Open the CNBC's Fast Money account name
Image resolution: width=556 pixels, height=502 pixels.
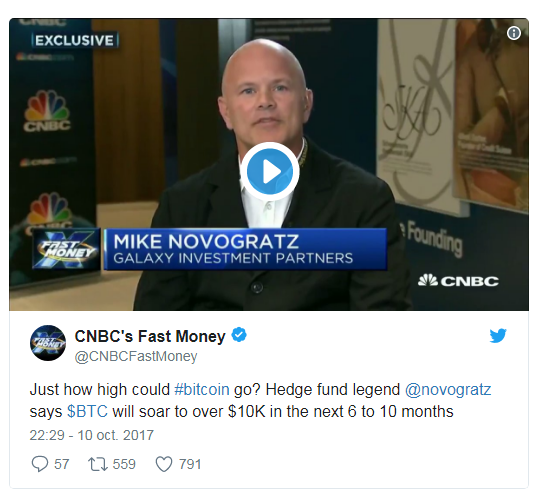coord(150,336)
